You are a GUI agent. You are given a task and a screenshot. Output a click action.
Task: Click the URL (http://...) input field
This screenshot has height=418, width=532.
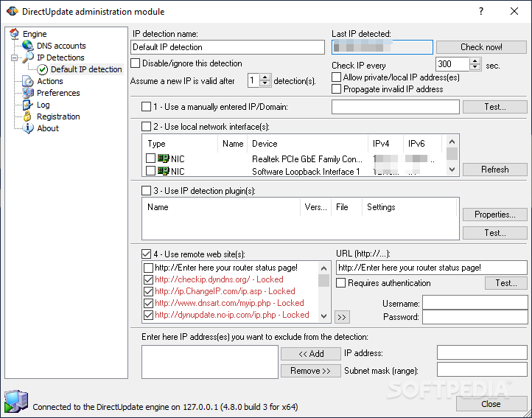pyautogui.click(x=432, y=268)
